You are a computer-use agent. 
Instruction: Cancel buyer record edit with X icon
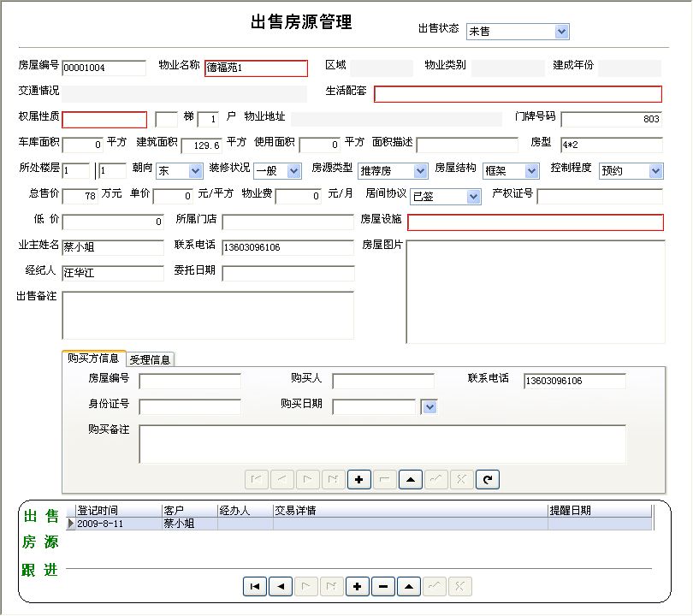tap(461, 479)
